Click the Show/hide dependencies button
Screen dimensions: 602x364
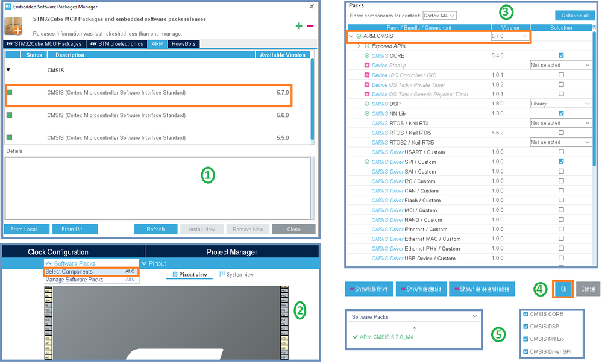point(482,289)
